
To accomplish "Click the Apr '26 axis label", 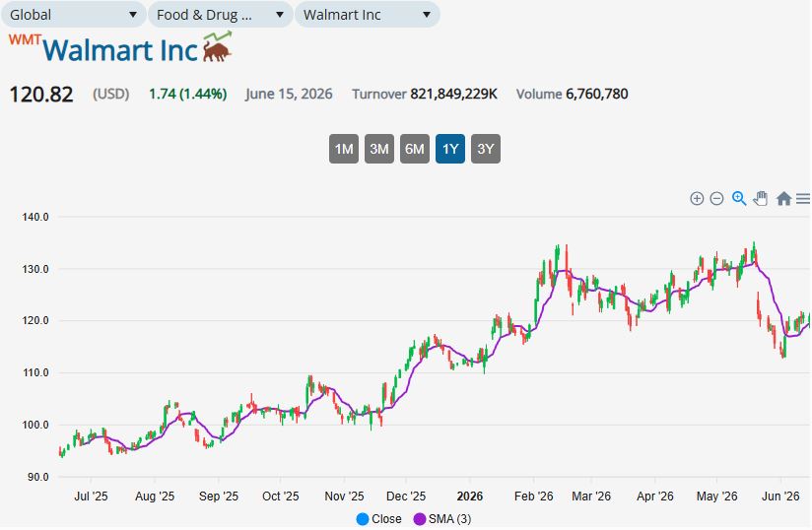I will click(655, 497).
